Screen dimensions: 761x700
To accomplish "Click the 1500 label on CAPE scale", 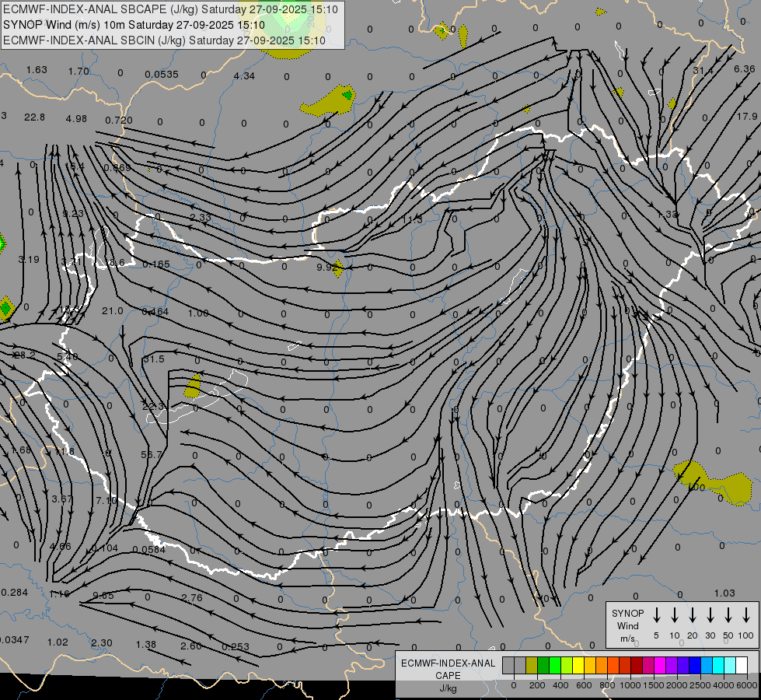I will coord(654,685).
